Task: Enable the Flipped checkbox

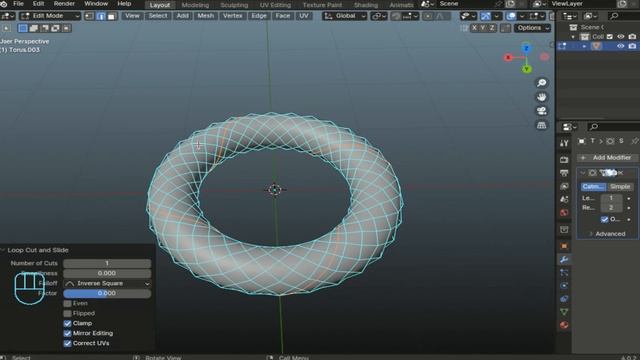Action: [68, 313]
